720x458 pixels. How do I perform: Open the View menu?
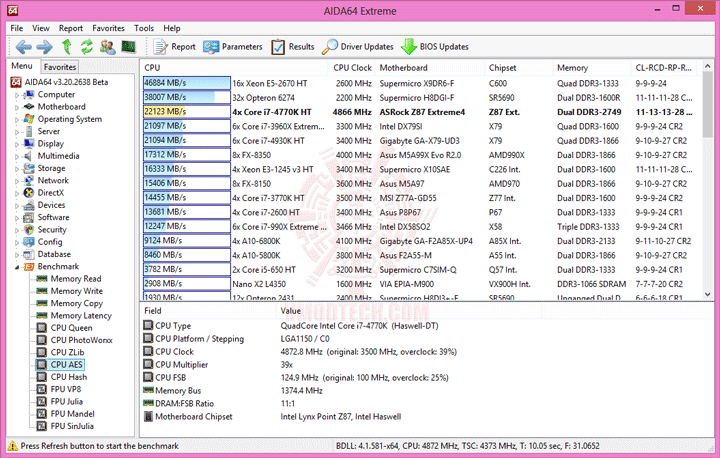pos(40,28)
